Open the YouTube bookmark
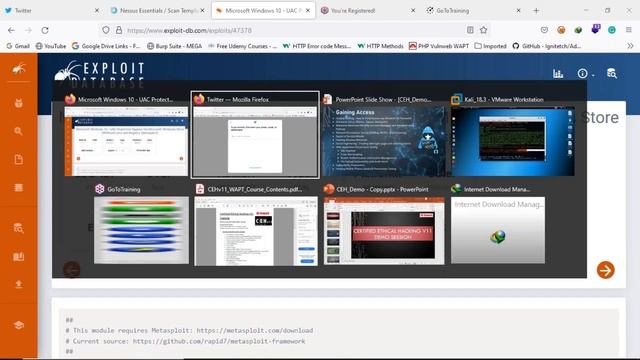Image resolution: width=640 pixels, height=360 pixels. click(x=51, y=46)
